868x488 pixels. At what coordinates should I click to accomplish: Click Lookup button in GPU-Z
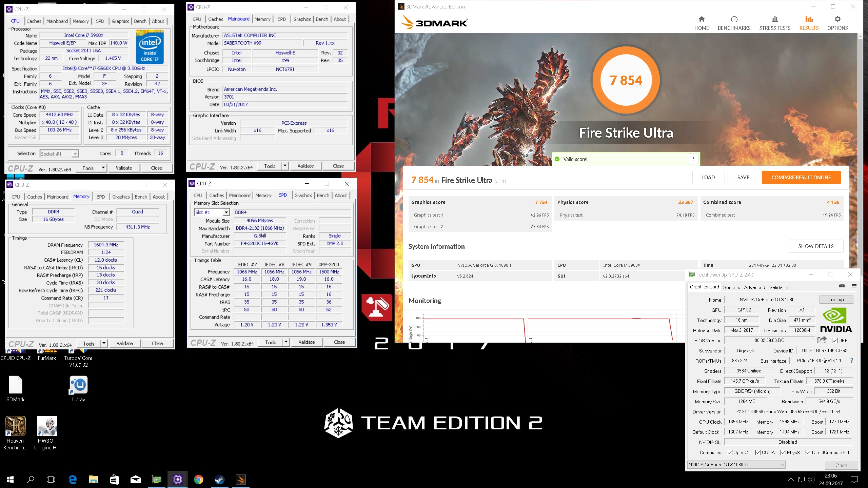(x=836, y=300)
